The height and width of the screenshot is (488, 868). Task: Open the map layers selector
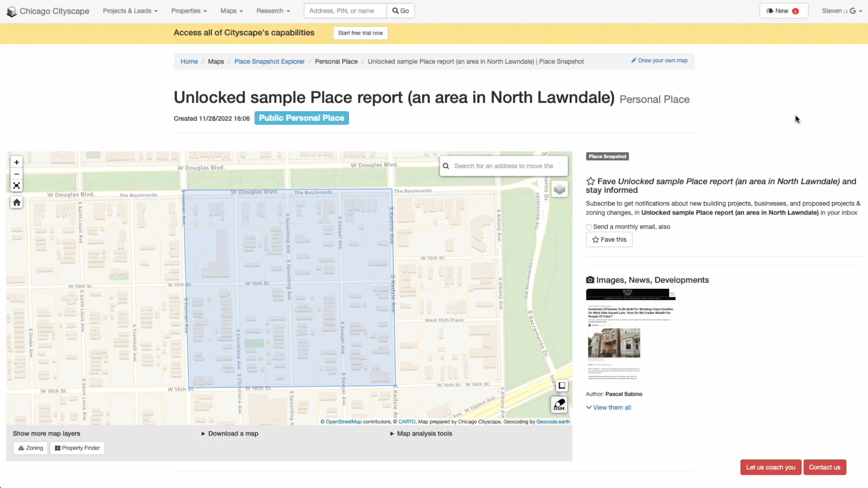click(x=560, y=189)
